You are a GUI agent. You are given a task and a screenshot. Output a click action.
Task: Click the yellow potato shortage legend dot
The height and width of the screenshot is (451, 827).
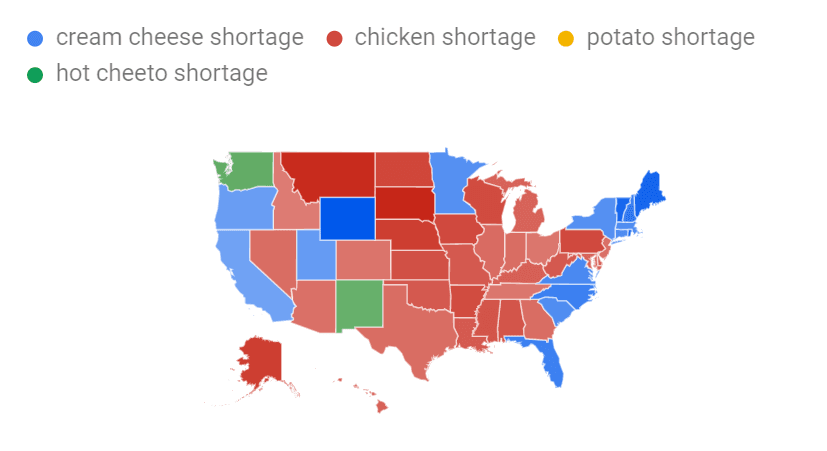[566, 39]
